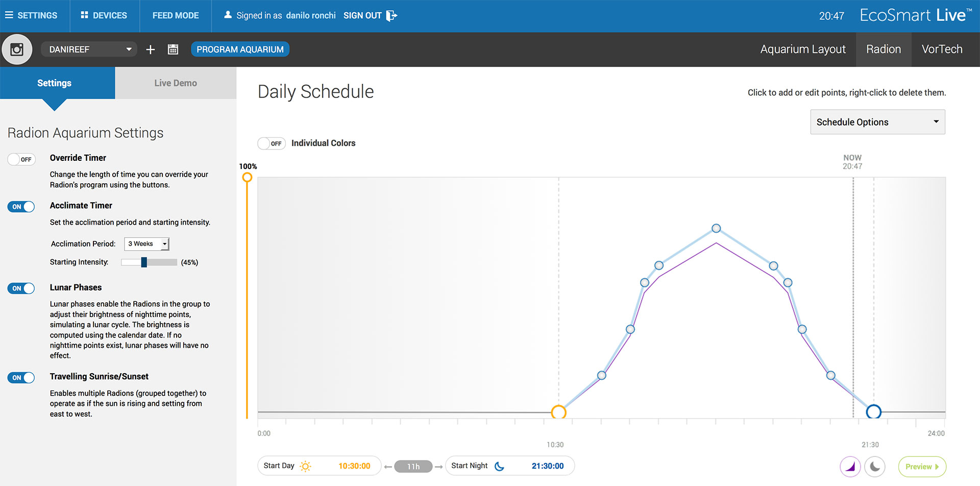Select the peak point of the schedule curve

716,228
